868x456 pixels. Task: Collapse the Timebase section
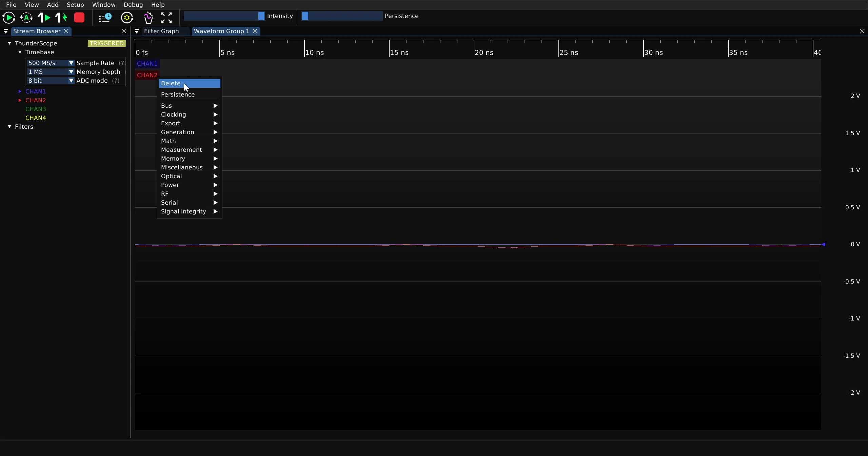tap(20, 52)
